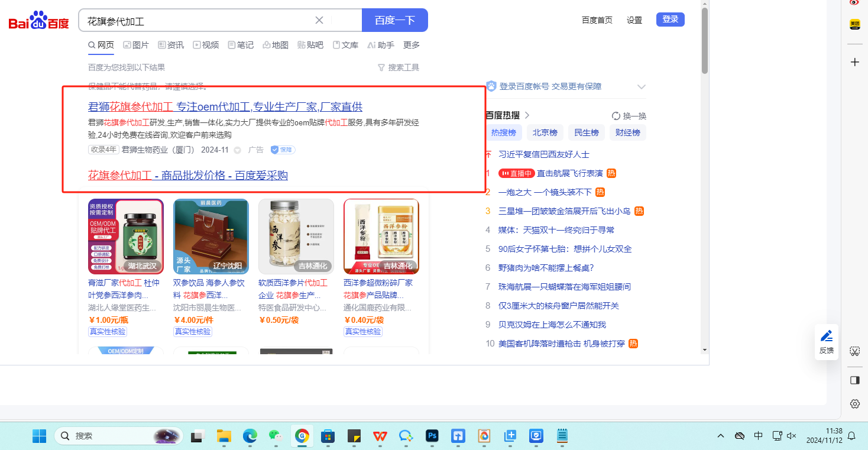Open hot search 一炮之大 一个镜头装不下
This screenshot has height=450, width=868.
[545, 192]
